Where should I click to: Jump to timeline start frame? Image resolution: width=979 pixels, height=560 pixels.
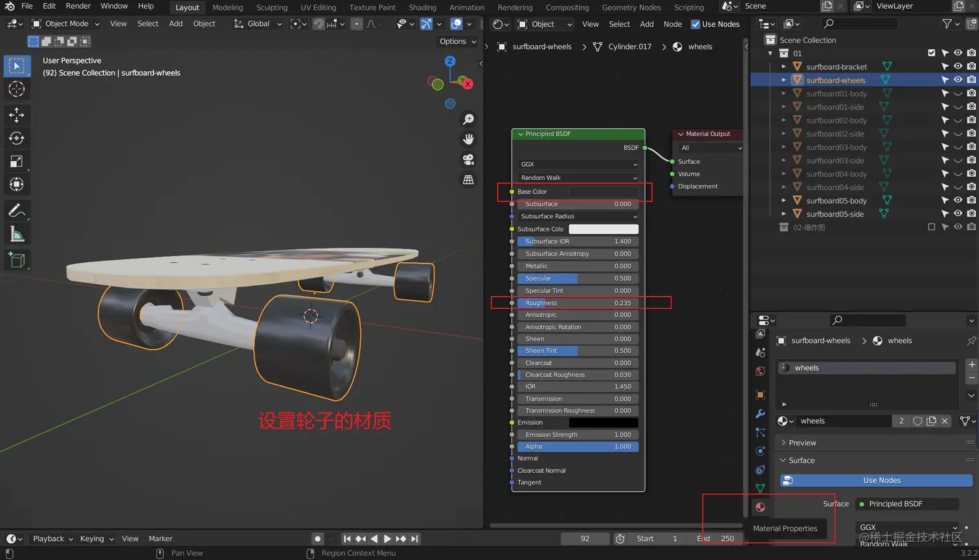(347, 539)
